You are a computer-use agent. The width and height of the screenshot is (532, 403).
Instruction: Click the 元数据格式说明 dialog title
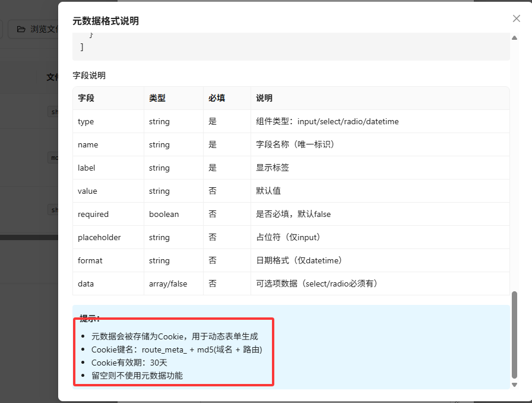(106, 21)
